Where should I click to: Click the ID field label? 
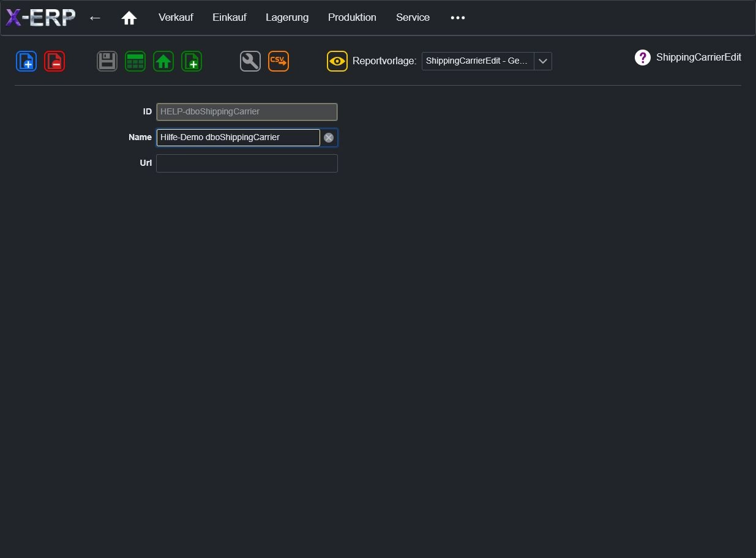pyautogui.click(x=148, y=112)
